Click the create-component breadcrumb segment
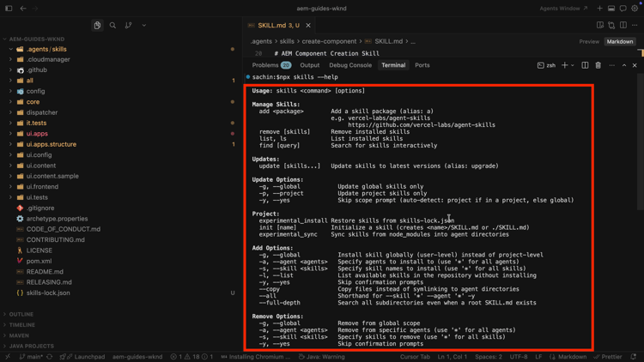This screenshot has height=362, width=644. tap(329, 41)
